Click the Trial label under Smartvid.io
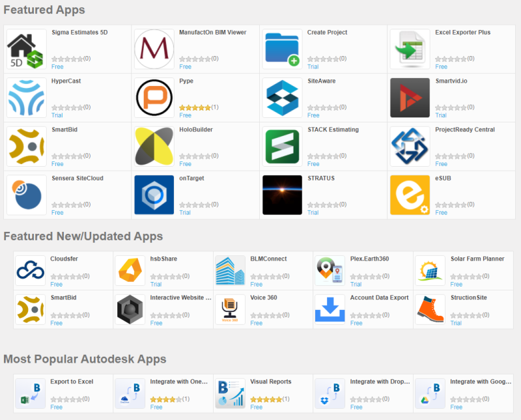Image resolution: width=521 pixels, height=420 pixels. (x=441, y=115)
